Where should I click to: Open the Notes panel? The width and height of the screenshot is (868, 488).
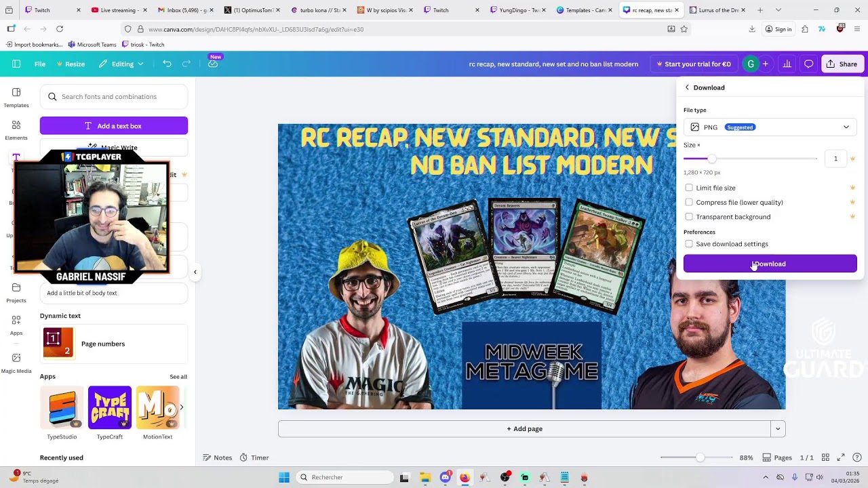tap(218, 457)
